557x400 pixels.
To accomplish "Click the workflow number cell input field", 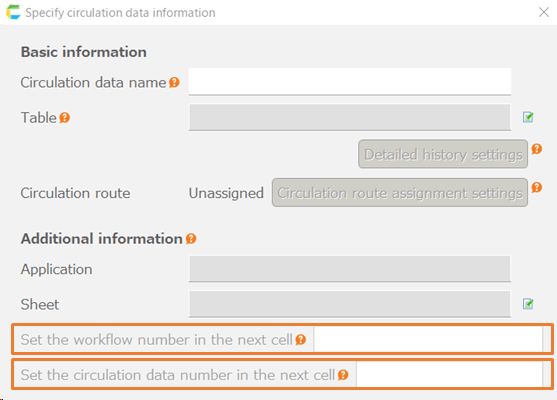I will pos(428,339).
